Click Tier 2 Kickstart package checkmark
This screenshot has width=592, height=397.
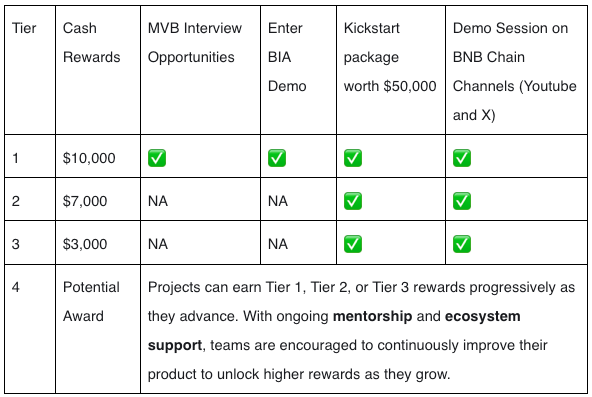[353, 201]
